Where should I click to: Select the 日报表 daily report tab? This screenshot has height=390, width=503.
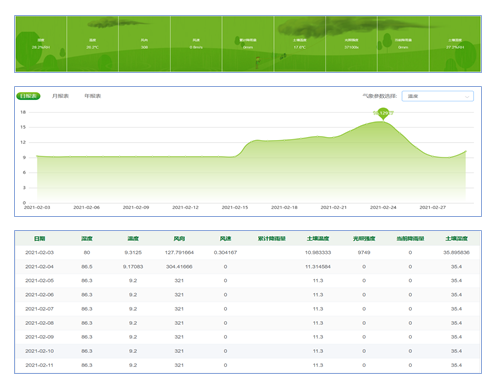tap(28, 96)
